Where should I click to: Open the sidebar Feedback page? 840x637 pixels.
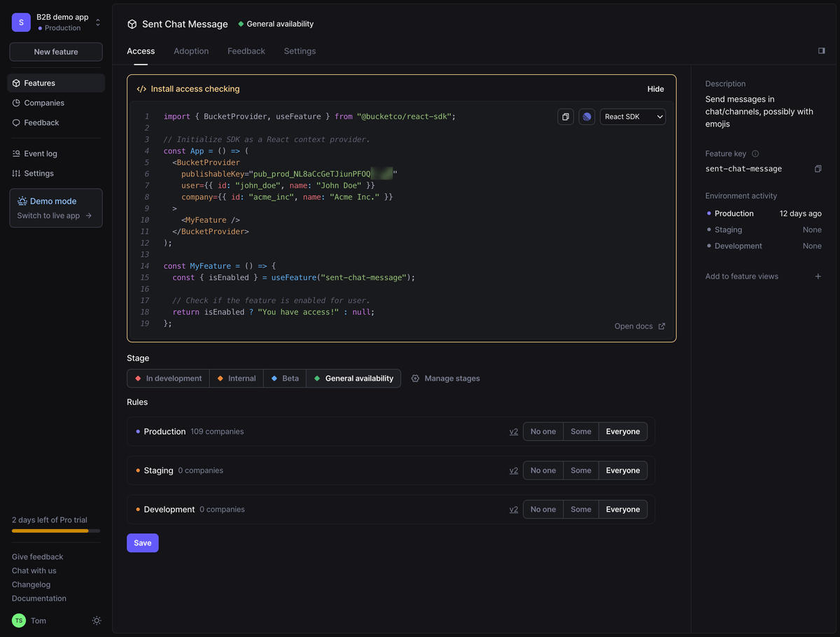(x=56, y=122)
